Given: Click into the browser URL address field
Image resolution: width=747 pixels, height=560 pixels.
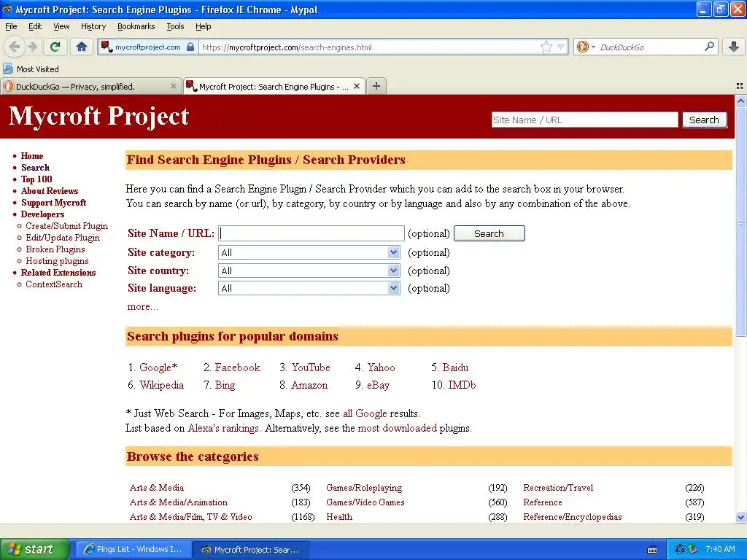Looking at the screenshot, I should coord(369,47).
